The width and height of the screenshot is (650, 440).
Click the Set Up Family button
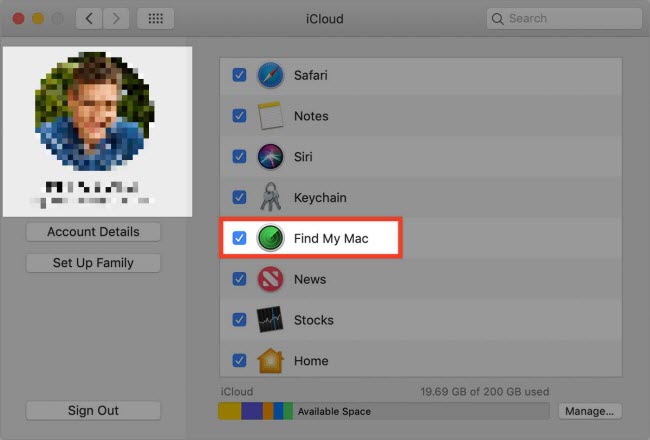pyautogui.click(x=93, y=263)
